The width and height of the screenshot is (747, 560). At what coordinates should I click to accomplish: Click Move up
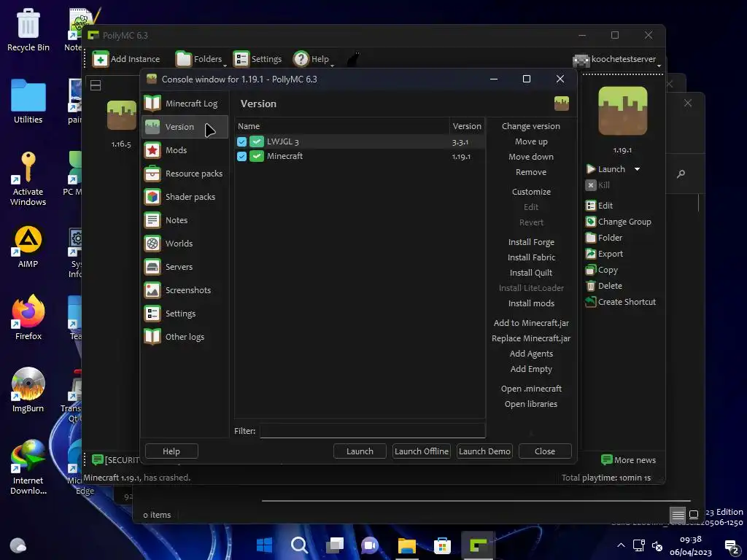tap(531, 141)
